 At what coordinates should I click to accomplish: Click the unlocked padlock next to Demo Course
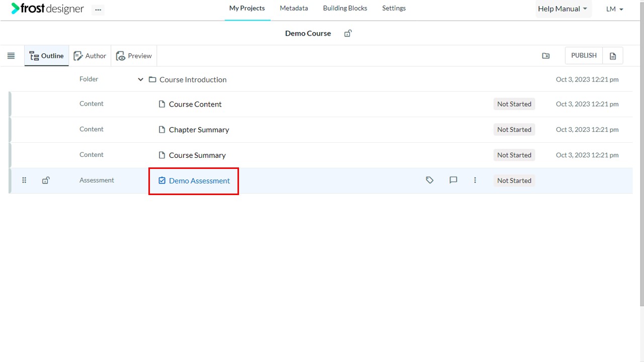348,33
